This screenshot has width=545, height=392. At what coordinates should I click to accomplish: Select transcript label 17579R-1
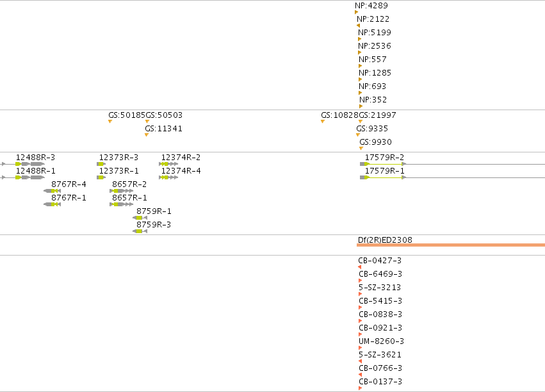click(384, 171)
